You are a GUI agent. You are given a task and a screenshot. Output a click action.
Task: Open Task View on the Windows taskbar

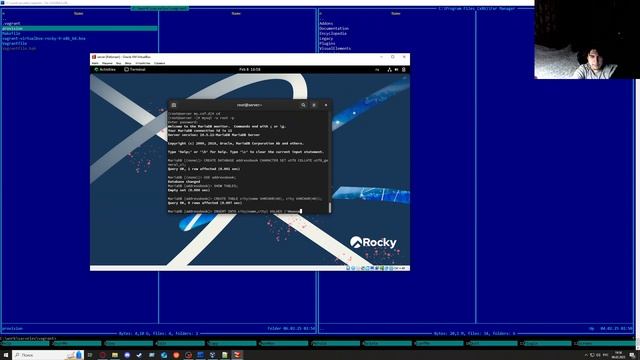pos(90,355)
